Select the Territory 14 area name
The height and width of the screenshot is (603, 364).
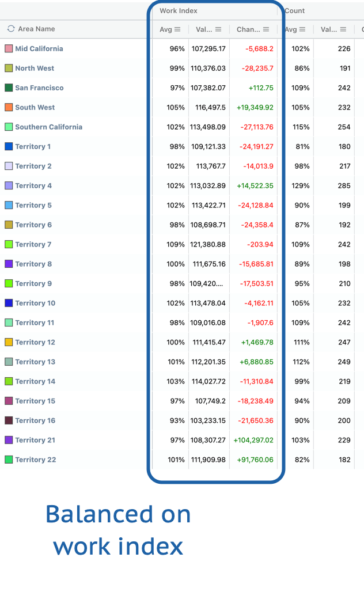point(35,381)
